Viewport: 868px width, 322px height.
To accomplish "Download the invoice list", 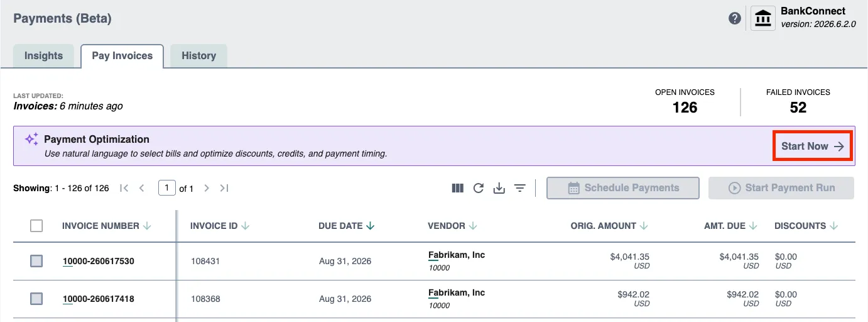I will 499,188.
